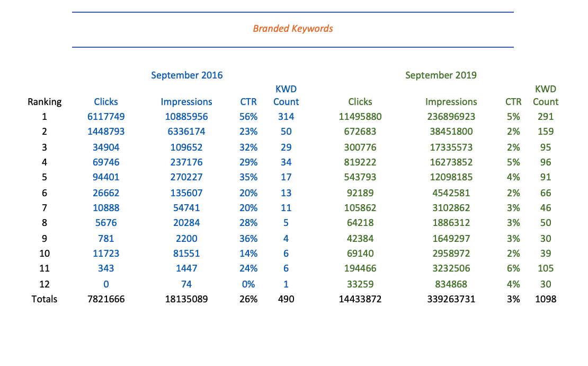Click impressions value 38451800
The image size is (588, 366).
[x=451, y=132]
